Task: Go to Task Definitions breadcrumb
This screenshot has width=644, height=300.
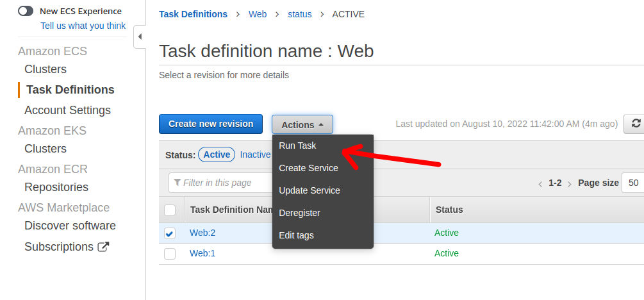Action: (193, 14)
